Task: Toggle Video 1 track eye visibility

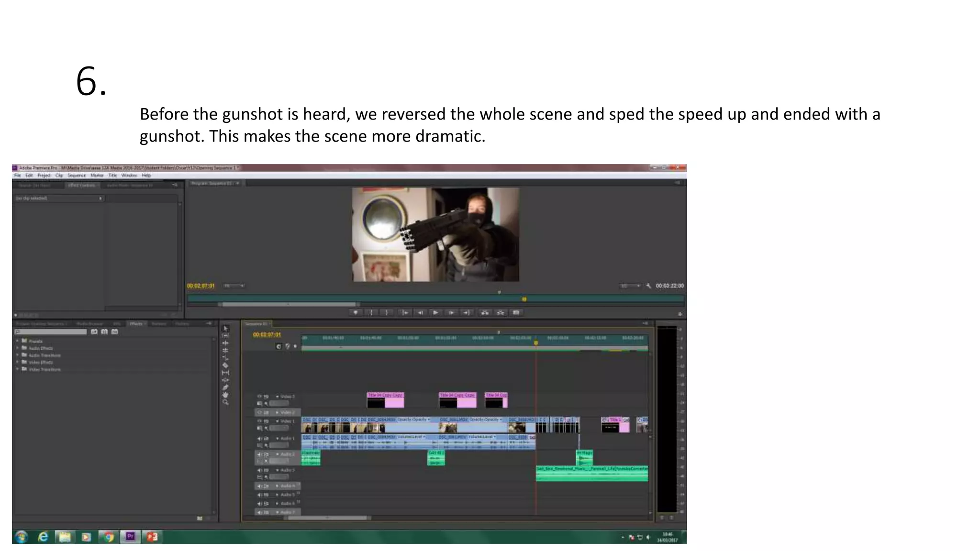Action: (x=260, y=421)
